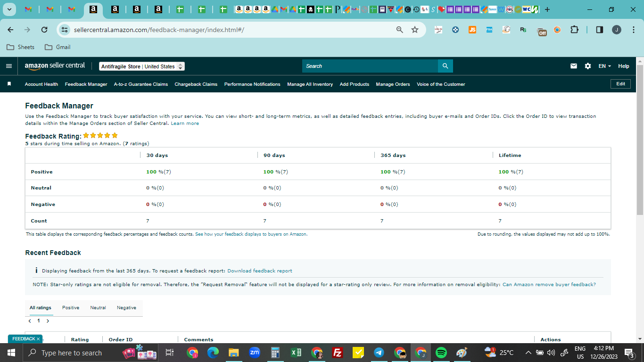This screenshot has width=644, height=362.
Task: Select the All ratings tab
Action: (x=41, y=307)
